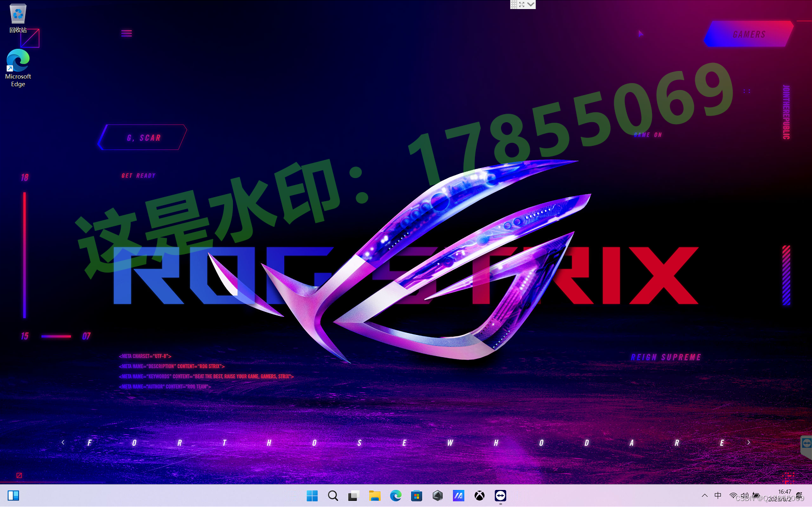Open the volume tray icon
The width and height of the screenshot is (812, 507).
click(x=745, y=496)
